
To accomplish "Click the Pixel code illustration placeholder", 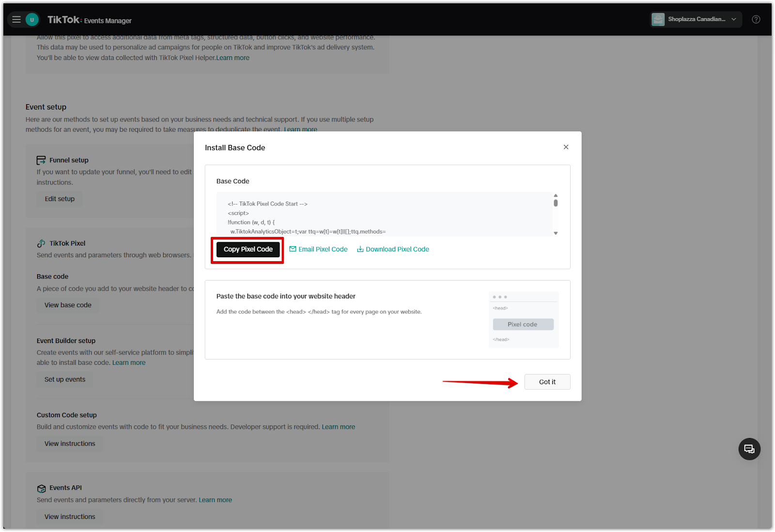I will (523, 324).
